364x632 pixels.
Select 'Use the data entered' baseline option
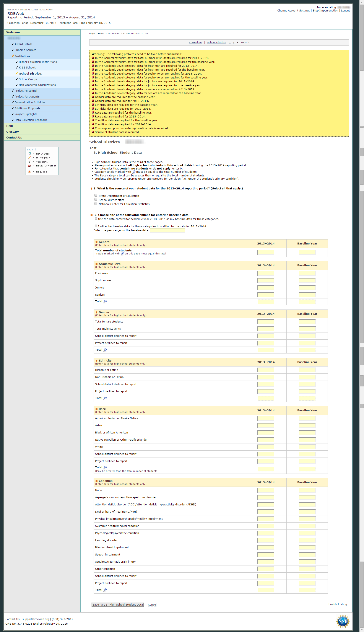96,218
